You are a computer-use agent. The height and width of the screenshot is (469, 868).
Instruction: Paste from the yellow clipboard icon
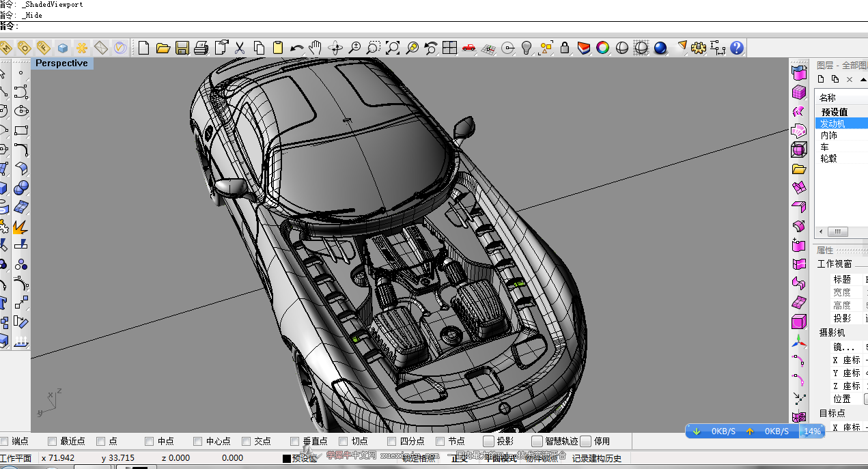(x=277, y=48)
